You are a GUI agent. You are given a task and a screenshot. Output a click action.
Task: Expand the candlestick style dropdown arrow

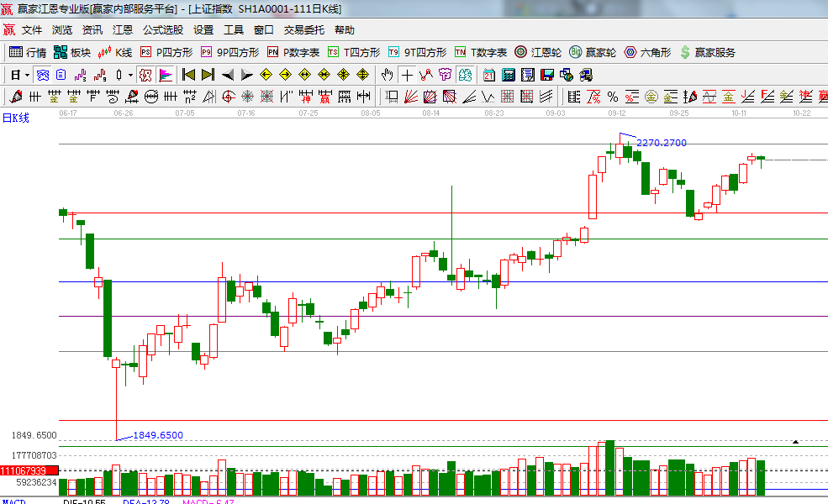coord(130,75)
